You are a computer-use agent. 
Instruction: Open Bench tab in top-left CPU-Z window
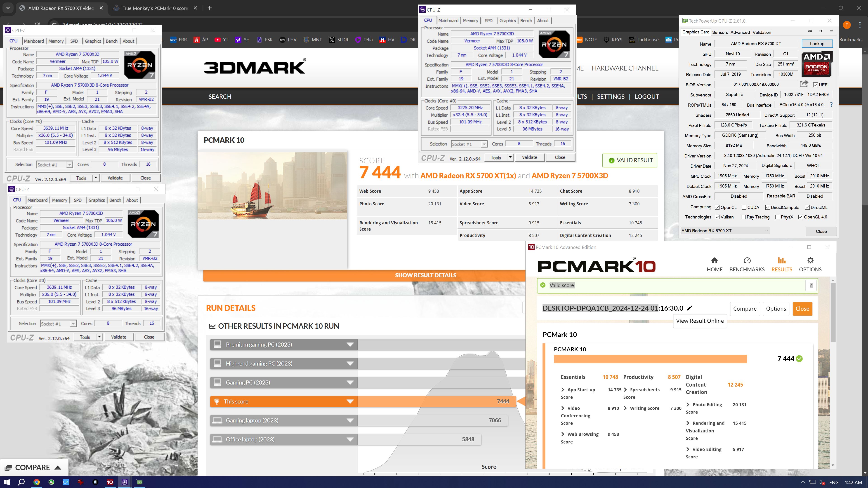(111, 41)
